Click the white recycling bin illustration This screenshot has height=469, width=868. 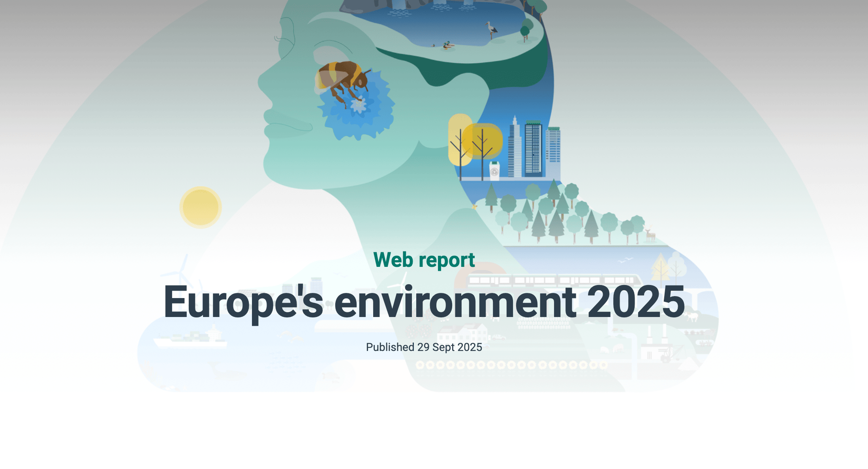click(494, 171)
